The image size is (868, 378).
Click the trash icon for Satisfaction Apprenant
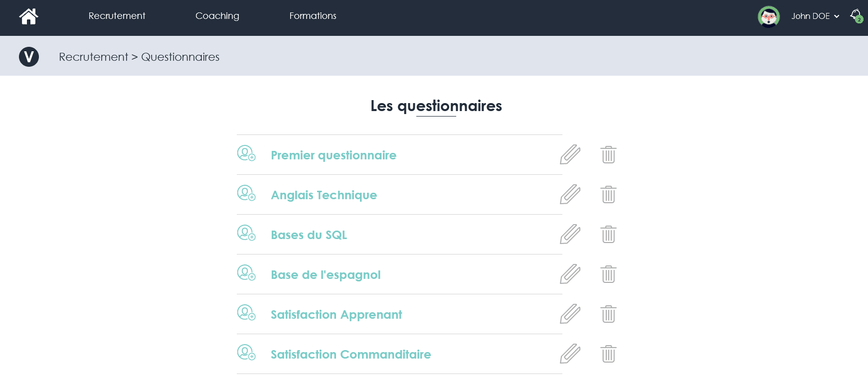pos(608,314)
